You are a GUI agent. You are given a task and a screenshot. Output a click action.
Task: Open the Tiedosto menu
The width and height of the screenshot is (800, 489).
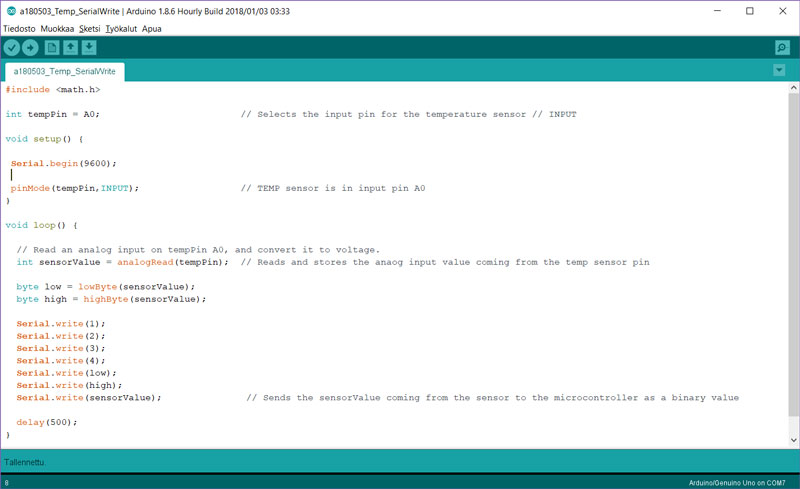tap(19, 29)
